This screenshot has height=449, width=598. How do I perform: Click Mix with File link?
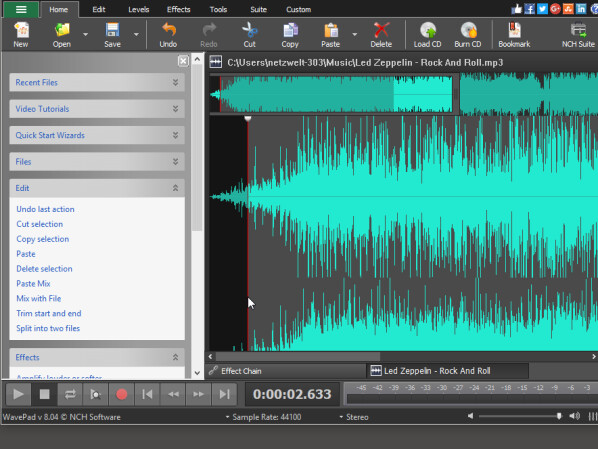pos(39,298)
